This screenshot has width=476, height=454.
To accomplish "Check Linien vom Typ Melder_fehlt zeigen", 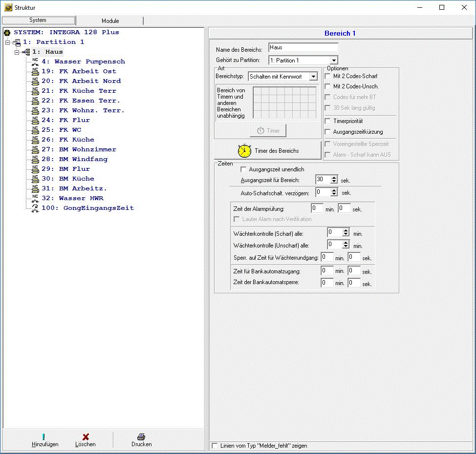I will pos(215,446).
